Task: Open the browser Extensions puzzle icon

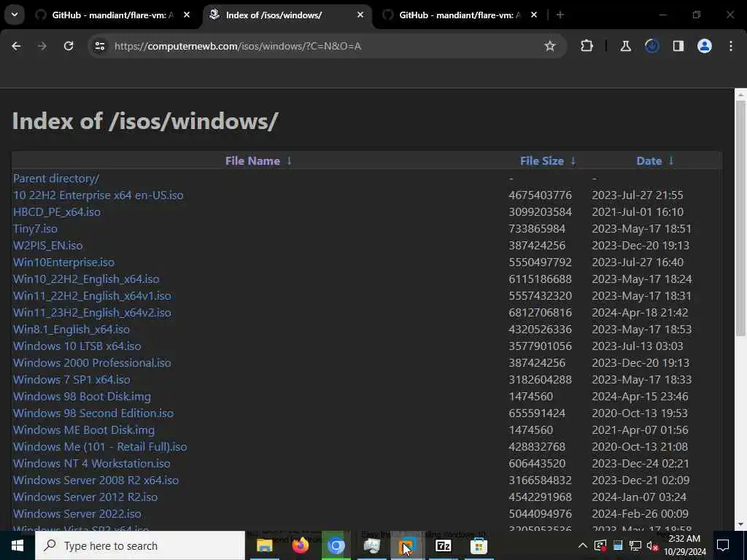Action: coord(587,46)
